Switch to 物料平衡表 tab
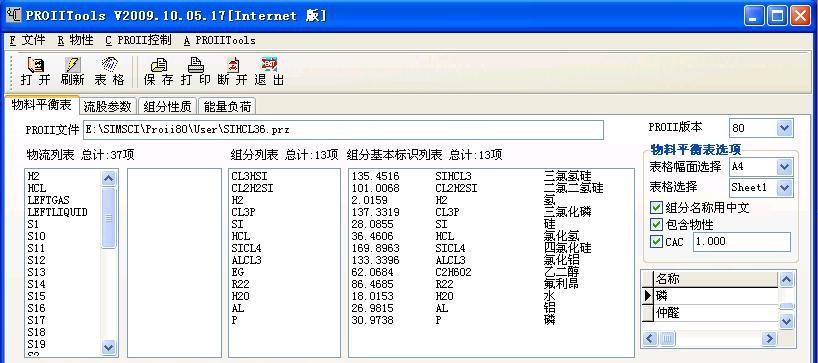818x363 pixels. coord(41,105)
